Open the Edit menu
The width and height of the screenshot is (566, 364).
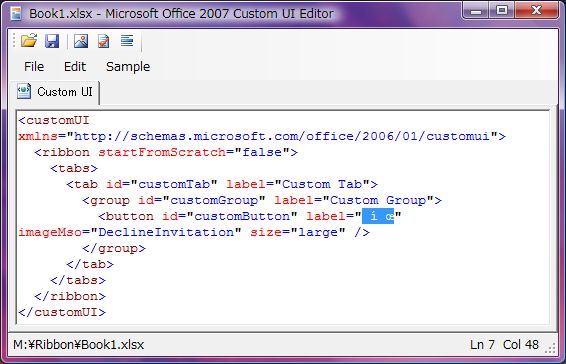[x=75, y=66]
